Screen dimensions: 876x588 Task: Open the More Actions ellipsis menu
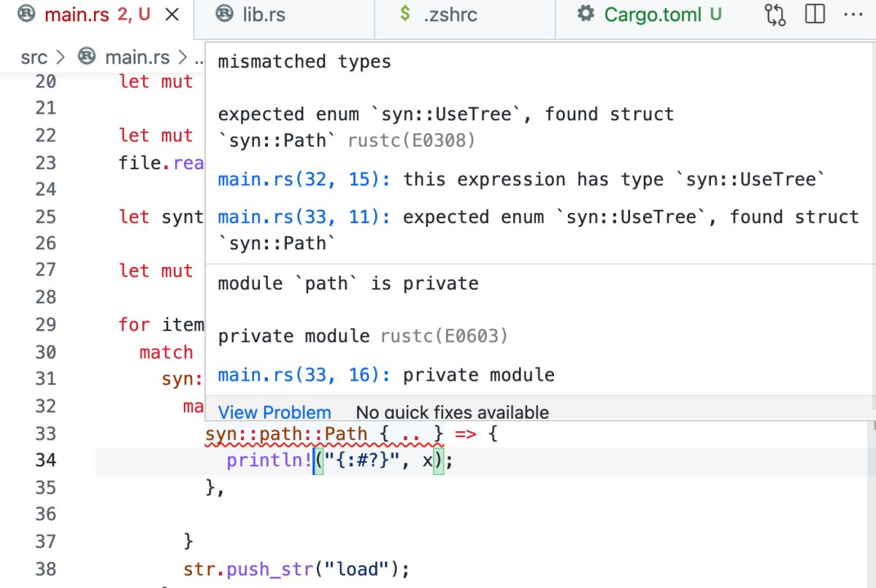point(853,15)
